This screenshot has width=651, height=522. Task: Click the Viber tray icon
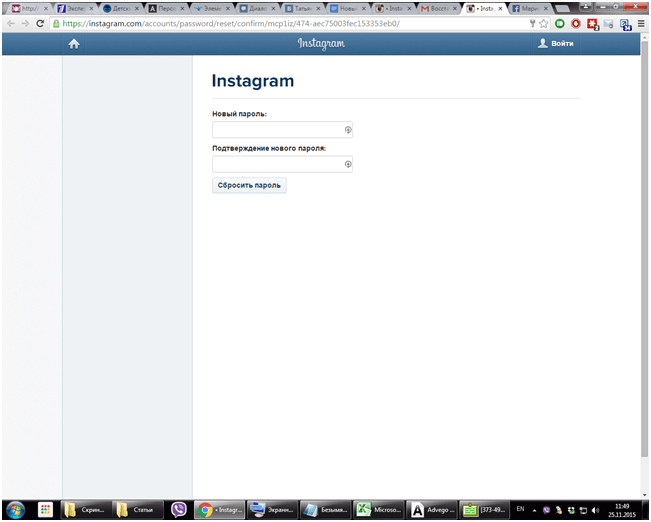pyautogui.click(x=546, y=510)
